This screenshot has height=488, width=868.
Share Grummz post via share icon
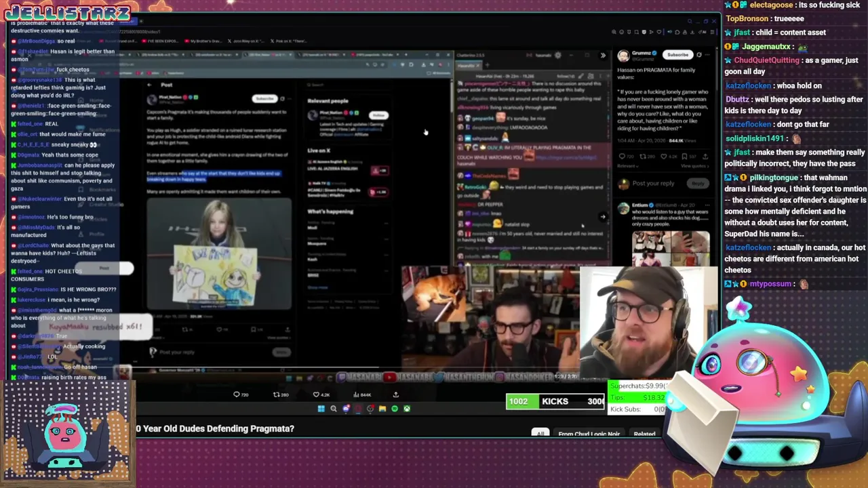point(706,157)
